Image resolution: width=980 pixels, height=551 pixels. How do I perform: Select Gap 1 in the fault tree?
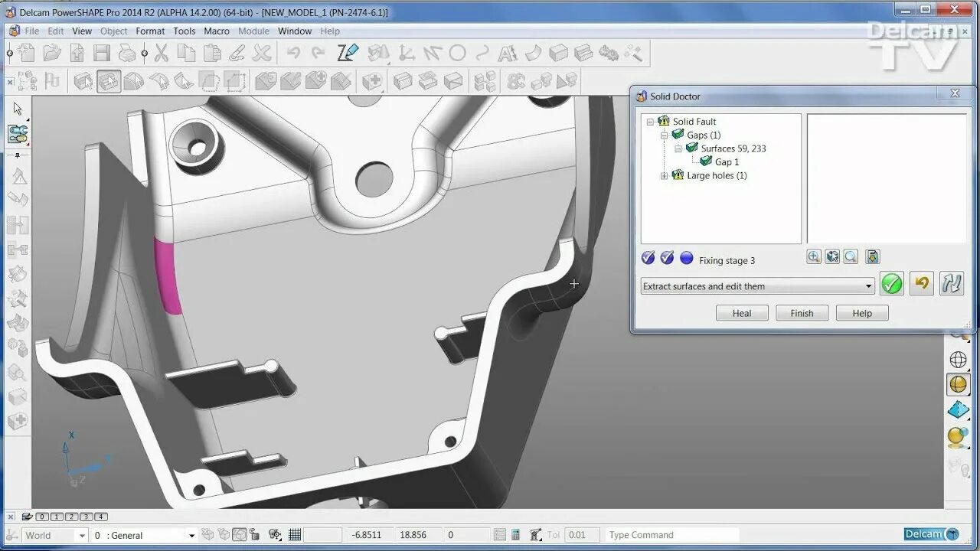727,162
